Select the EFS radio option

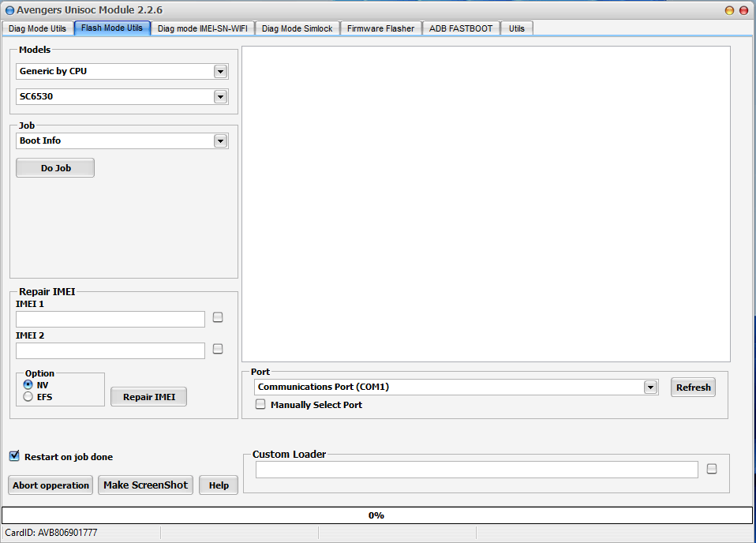(28, 396)
